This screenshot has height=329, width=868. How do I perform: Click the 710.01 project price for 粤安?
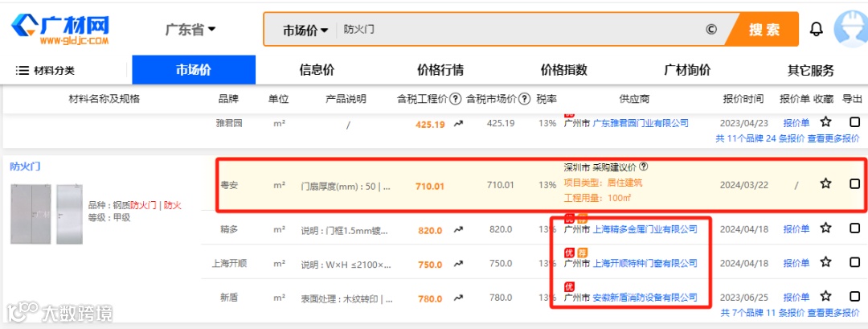(x=429, y=186)
